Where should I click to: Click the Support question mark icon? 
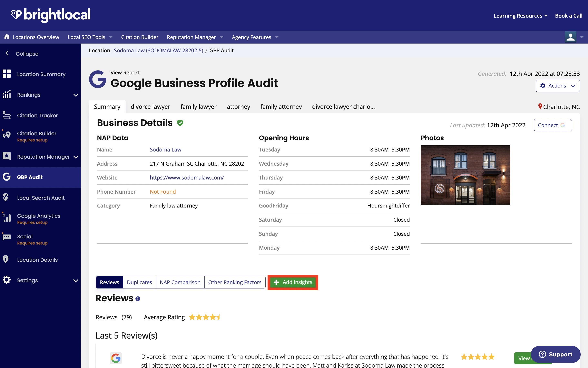542,354
